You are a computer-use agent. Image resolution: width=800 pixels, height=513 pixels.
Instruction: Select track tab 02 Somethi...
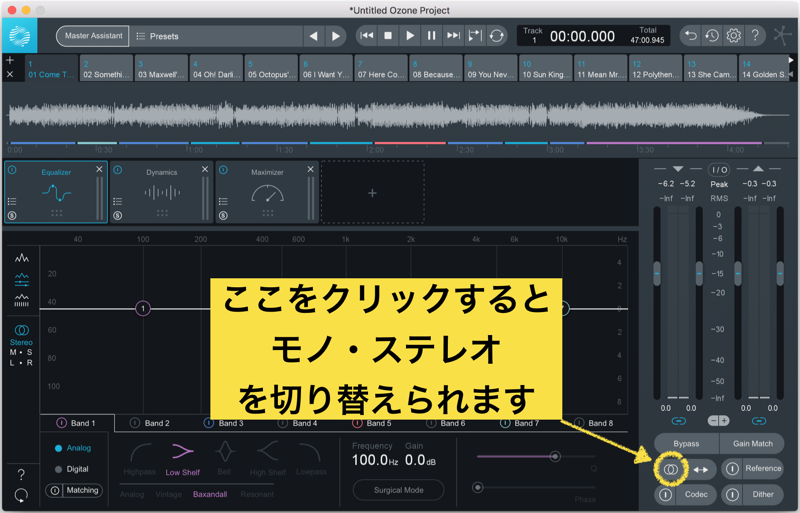tap(106, 69)
